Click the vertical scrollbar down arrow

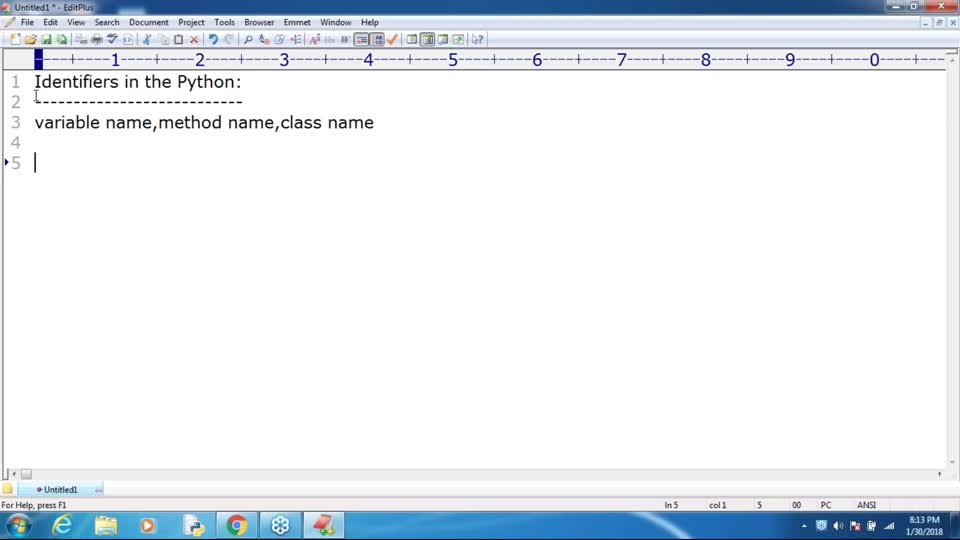952,462
